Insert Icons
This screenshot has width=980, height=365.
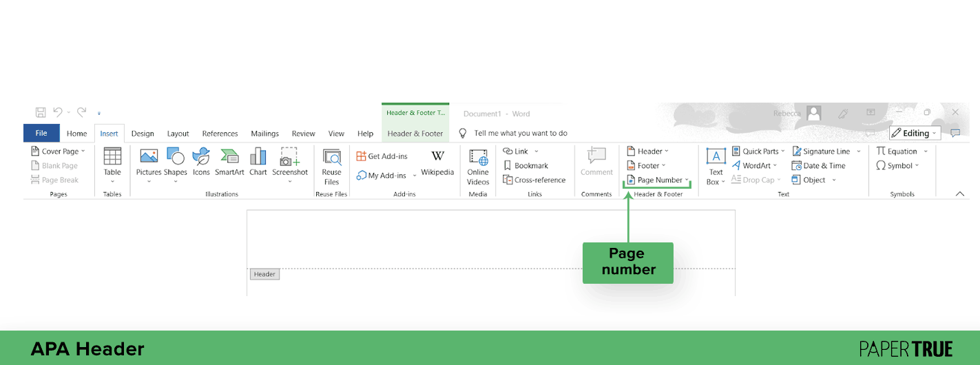(201, 163)
